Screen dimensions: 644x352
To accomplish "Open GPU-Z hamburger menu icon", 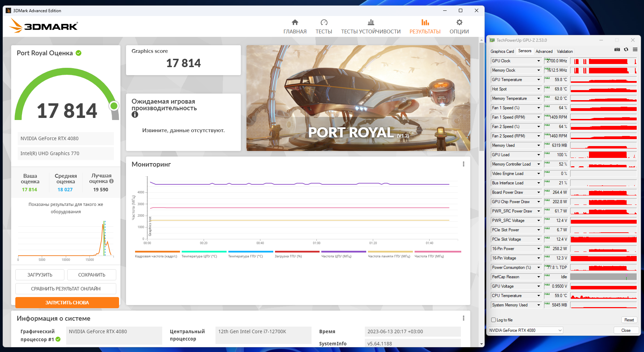I will tap(635, 49).
